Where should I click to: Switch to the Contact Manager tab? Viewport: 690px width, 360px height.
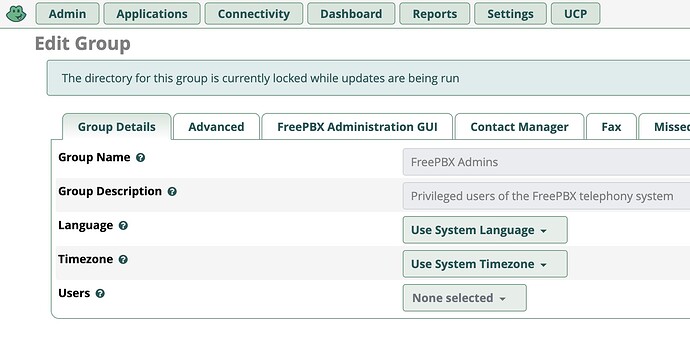pyautogui.click(x=519, y=127)
